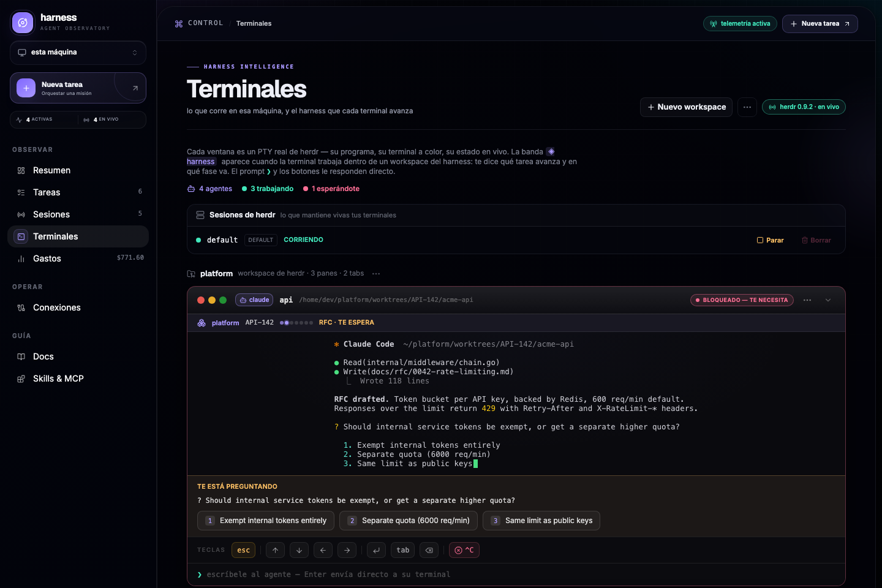This screenshot has height=588, width=882.
Task: Open the machine selector 'esta máquina'
Action: [78, 53]
